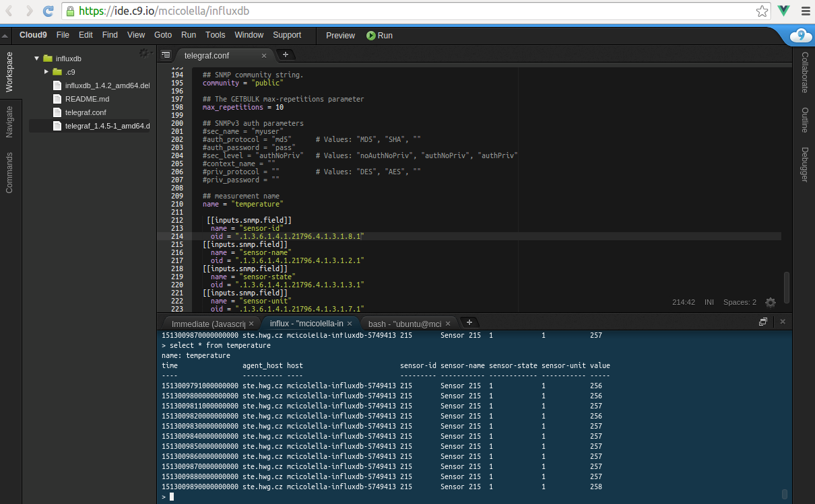Click the Preview button
815x504 pixels.
[340, 36]
